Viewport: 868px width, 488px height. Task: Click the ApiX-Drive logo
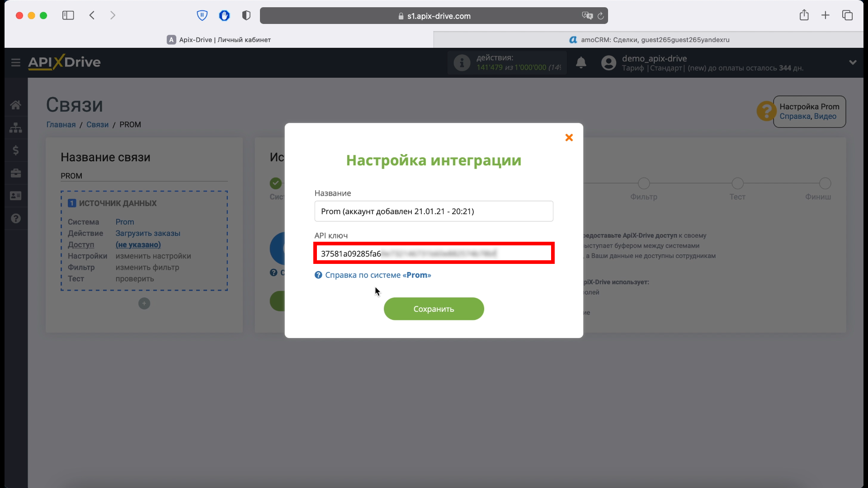[x=64, y=62]
